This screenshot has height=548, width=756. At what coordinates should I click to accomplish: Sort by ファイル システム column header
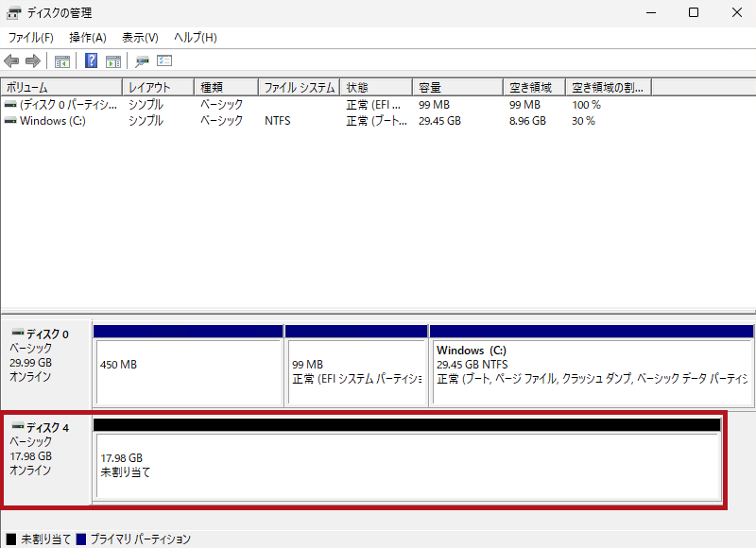click(x=299, y=87)
